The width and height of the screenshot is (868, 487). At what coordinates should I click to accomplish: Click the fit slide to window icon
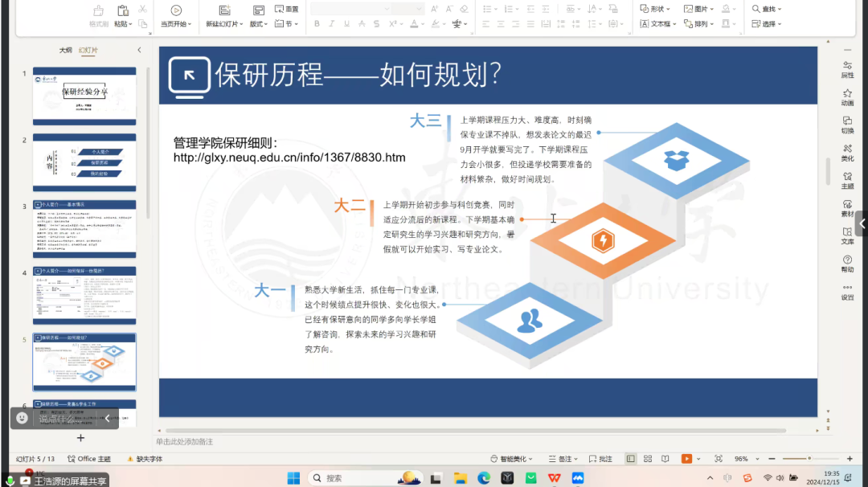719,459
